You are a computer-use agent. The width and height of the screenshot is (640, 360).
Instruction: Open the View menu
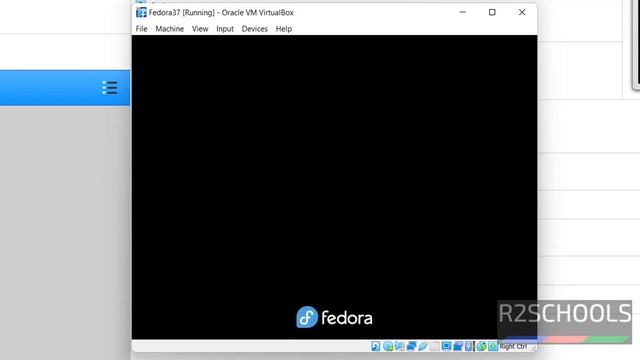point(200,29)
